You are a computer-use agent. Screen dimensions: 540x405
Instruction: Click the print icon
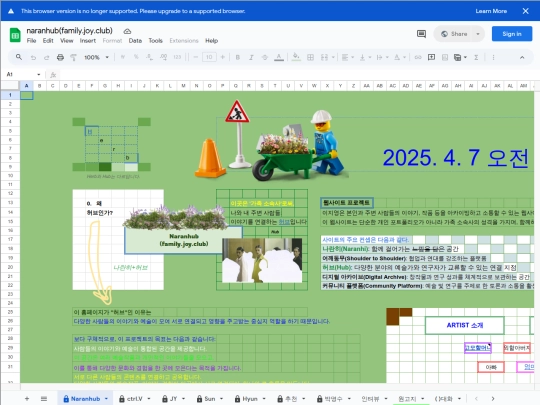[60, 58]
